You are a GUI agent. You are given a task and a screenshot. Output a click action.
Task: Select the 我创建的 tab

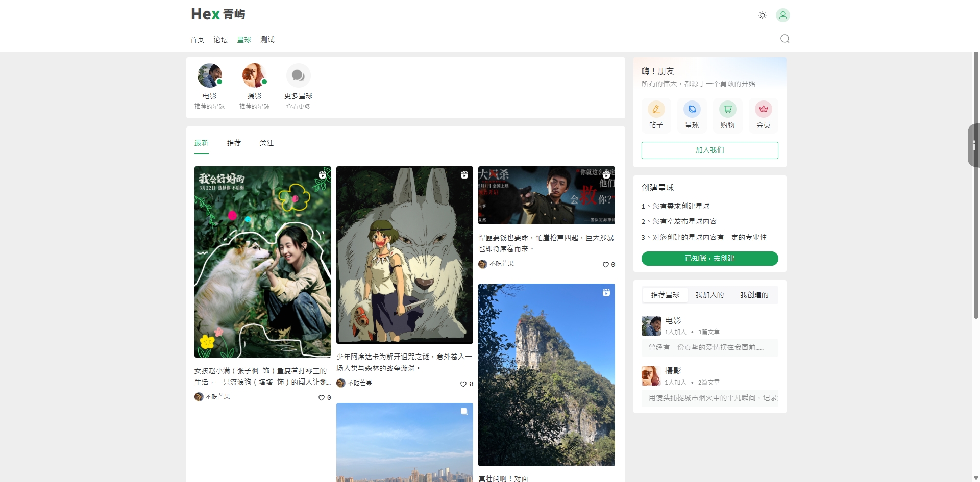754,295
